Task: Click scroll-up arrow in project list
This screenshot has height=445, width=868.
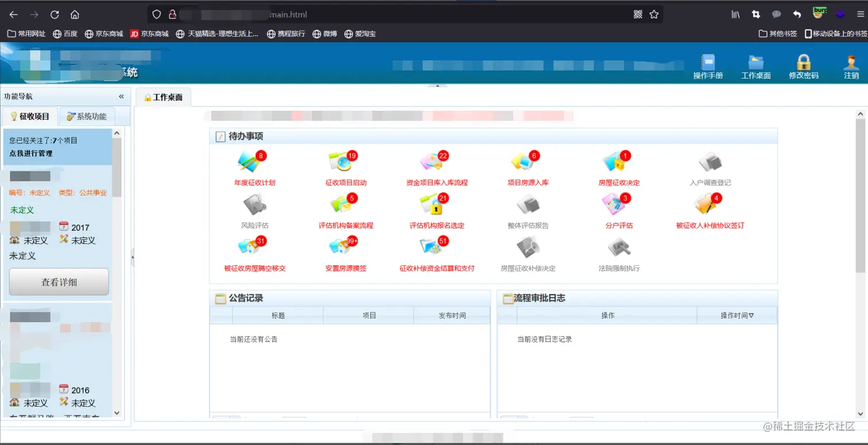Action: click(x=117, y=133)
